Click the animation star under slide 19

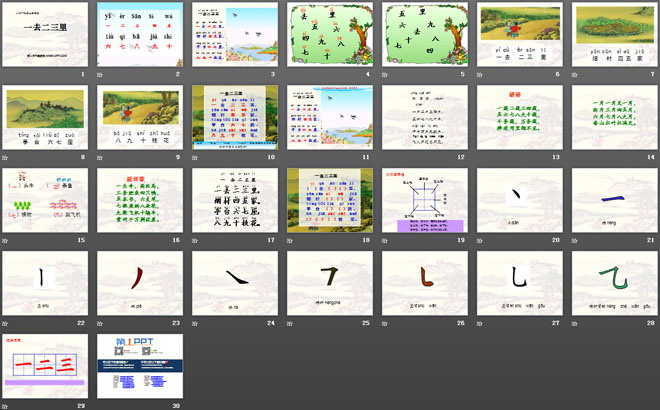tap(385, 240)
